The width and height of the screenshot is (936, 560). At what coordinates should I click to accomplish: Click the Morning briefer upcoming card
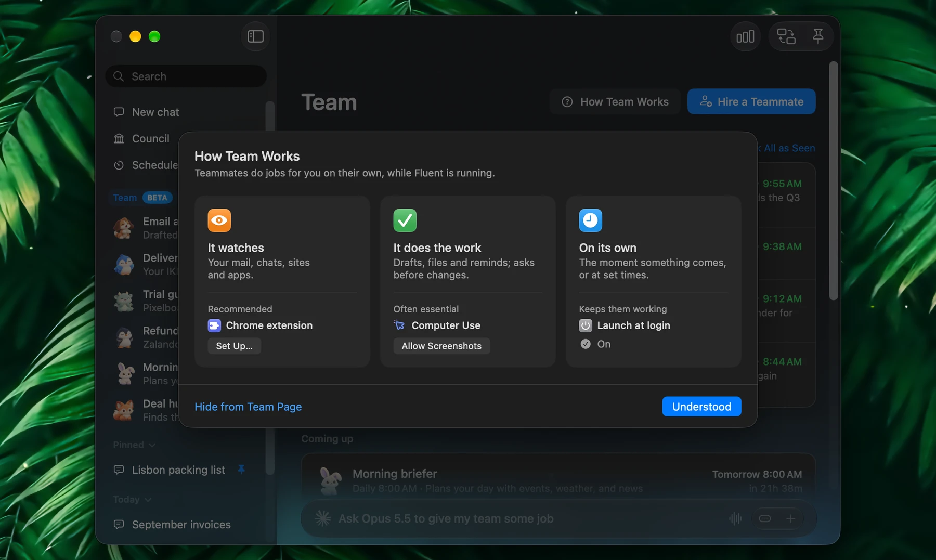558,476
